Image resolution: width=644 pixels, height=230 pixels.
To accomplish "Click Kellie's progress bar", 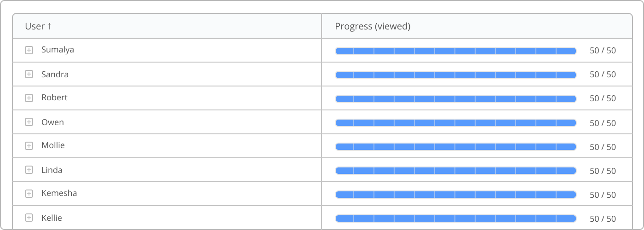I will 456,218.
